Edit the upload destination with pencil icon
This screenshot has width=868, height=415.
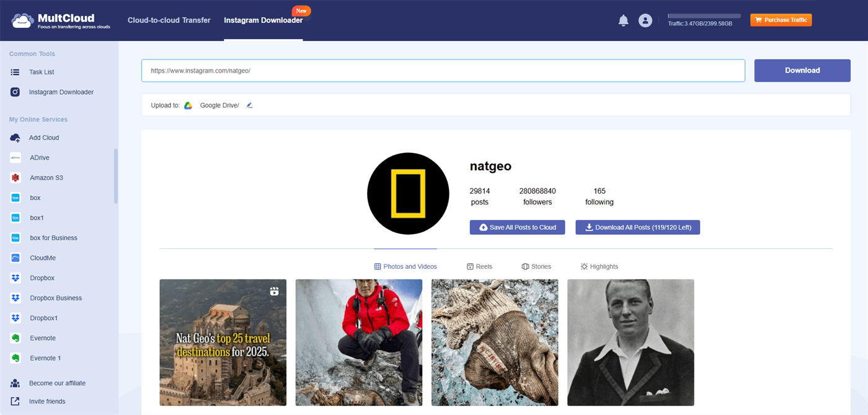(249, 105)
